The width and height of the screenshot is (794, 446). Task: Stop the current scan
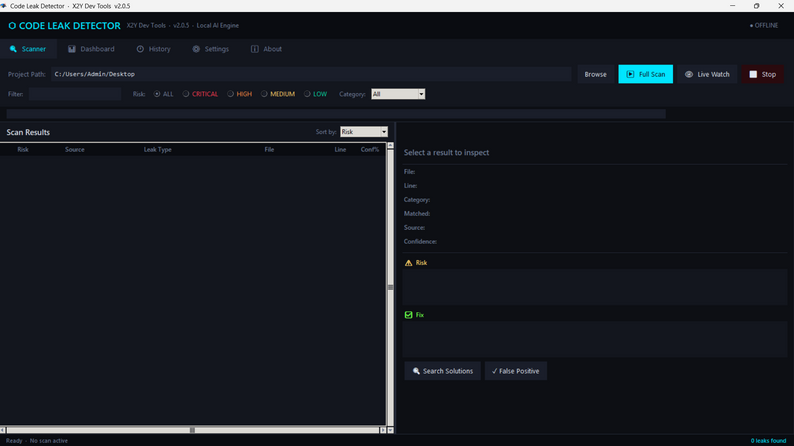click(x=763, y=74)
